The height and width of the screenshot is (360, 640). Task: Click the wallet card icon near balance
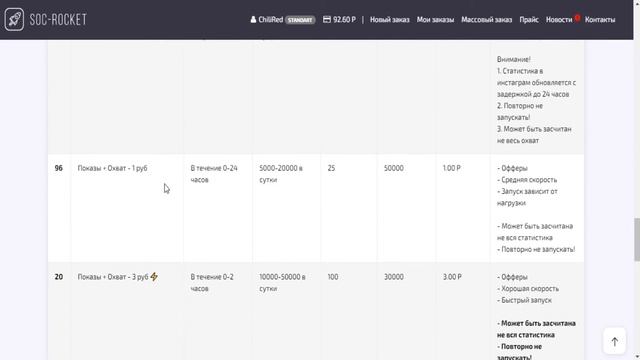(327, 19)
